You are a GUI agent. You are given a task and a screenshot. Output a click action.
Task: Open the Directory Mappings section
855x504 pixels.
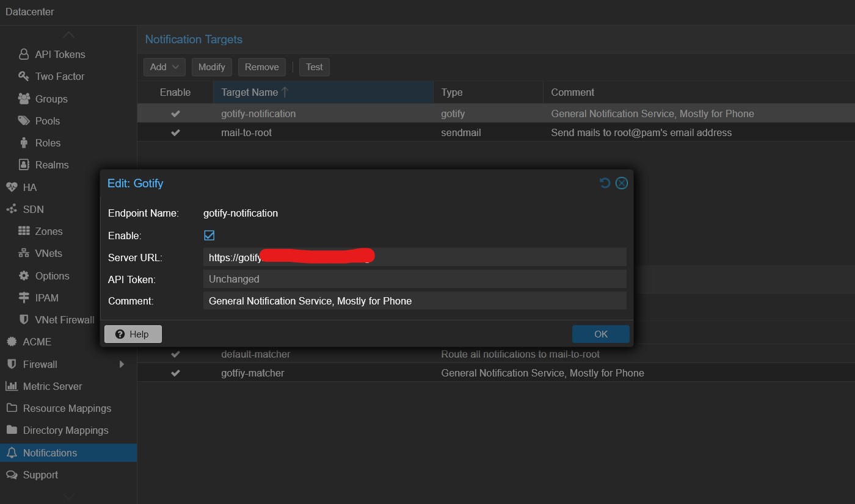coord(65,430)
